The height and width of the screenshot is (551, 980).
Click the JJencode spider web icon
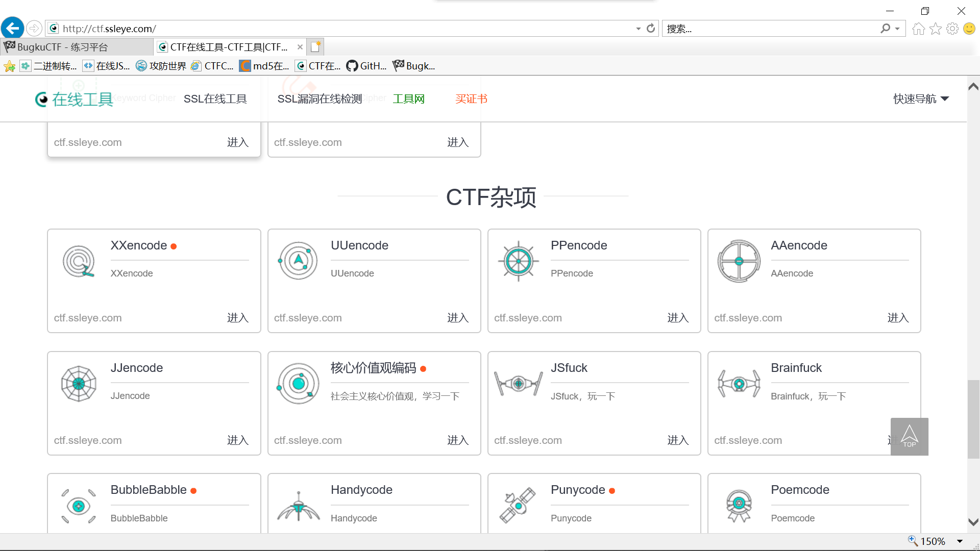(x=78, y=383)
